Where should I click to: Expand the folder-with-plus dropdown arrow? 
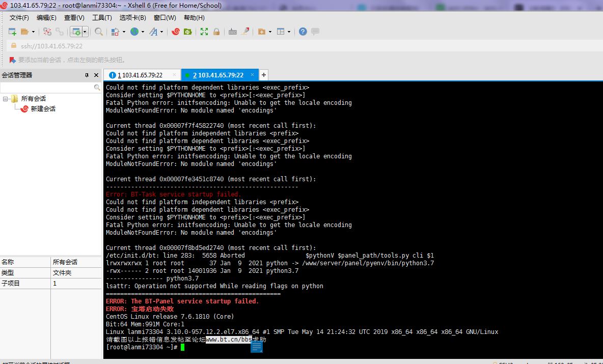[x=270, y=32]
